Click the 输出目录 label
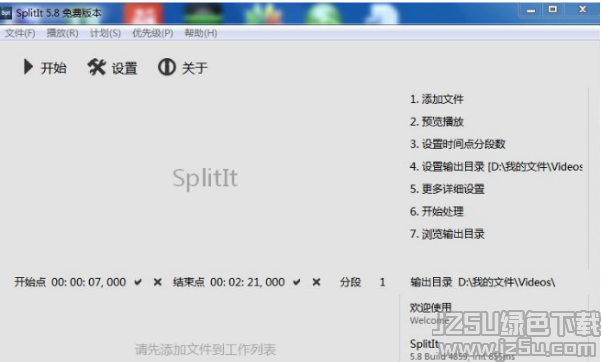The height and width of the screenshot is (362, 602). (x=431, y=282)
